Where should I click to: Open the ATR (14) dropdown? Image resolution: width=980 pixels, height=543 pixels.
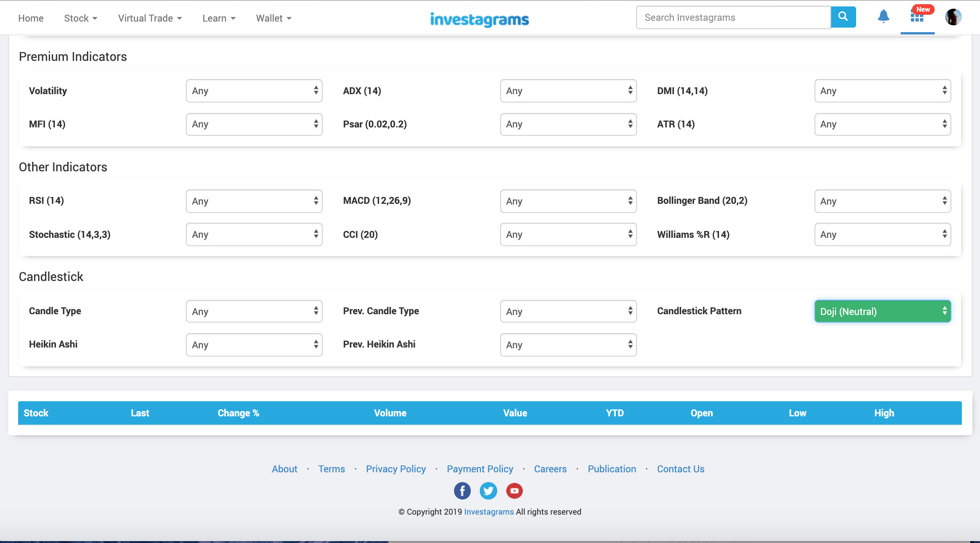click(x=882, y=124)
